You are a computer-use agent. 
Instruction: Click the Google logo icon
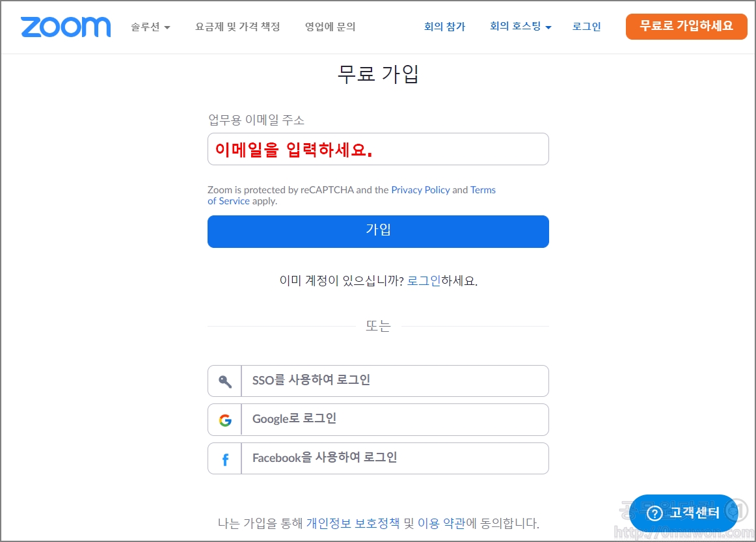(224, 420)
